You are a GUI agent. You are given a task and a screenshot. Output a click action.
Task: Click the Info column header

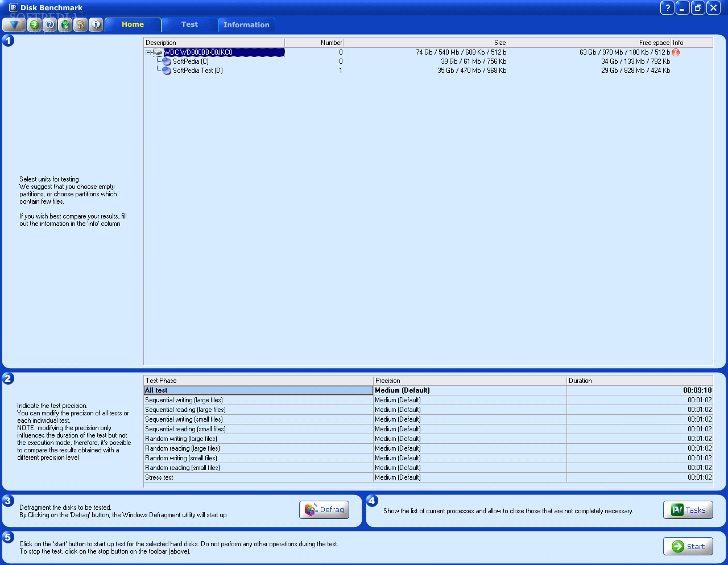[x=692, y=43]
